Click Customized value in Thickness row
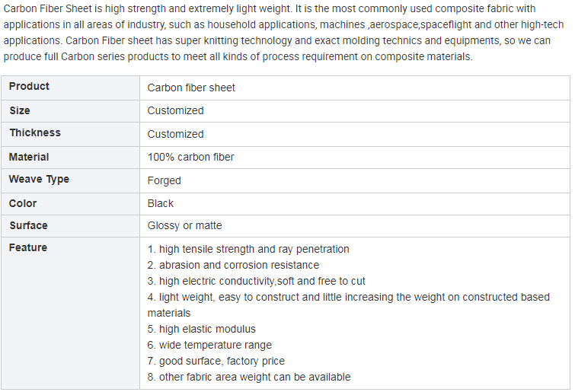This screenshot has height=392, width=575. (x=175, y=134)
